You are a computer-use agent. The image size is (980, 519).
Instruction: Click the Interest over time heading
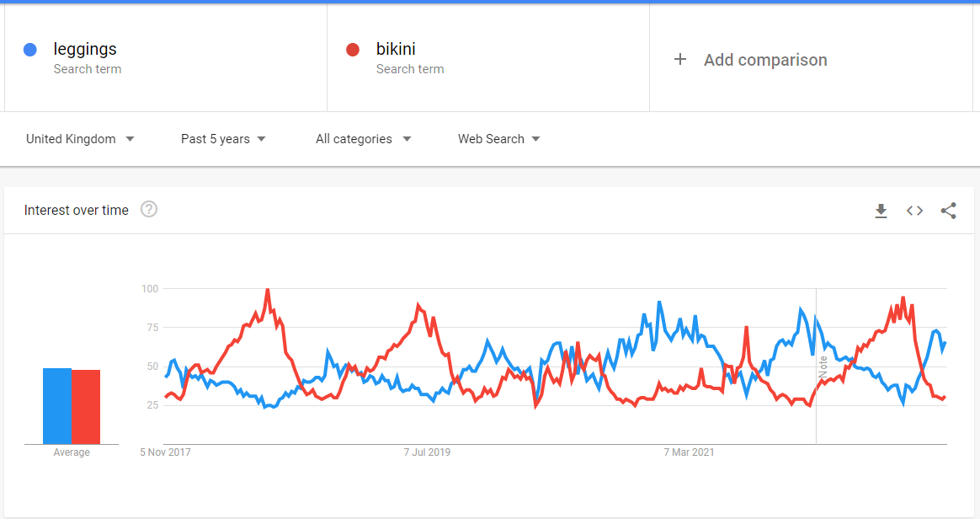pyautogui.click(x=77, y=210)
